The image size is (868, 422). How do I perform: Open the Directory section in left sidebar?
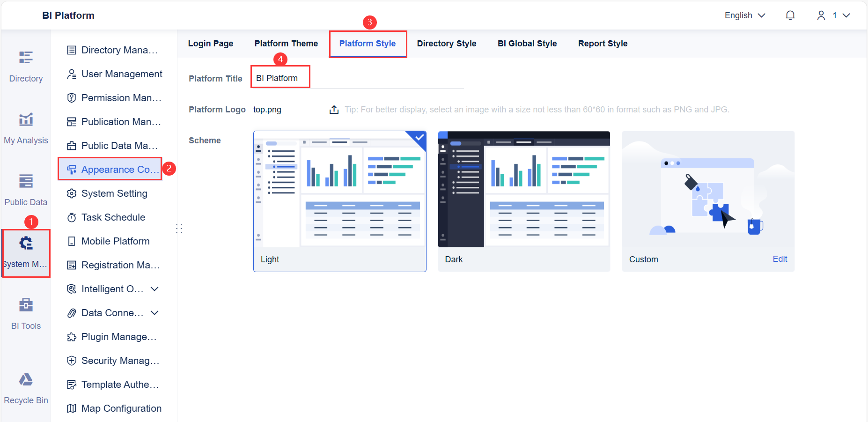(x=26, y=67)
